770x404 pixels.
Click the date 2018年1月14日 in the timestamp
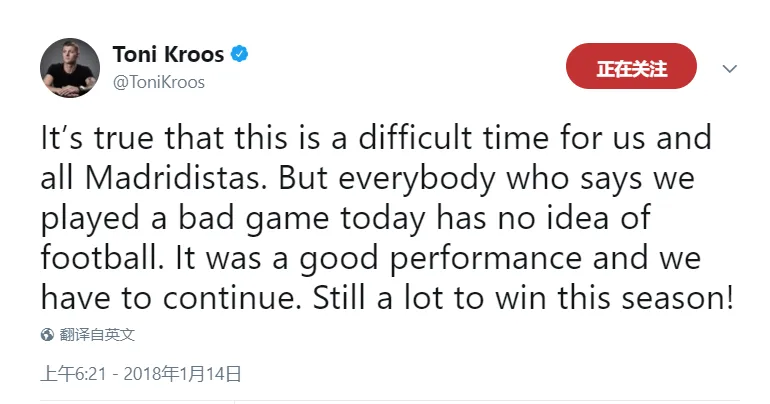183,374
